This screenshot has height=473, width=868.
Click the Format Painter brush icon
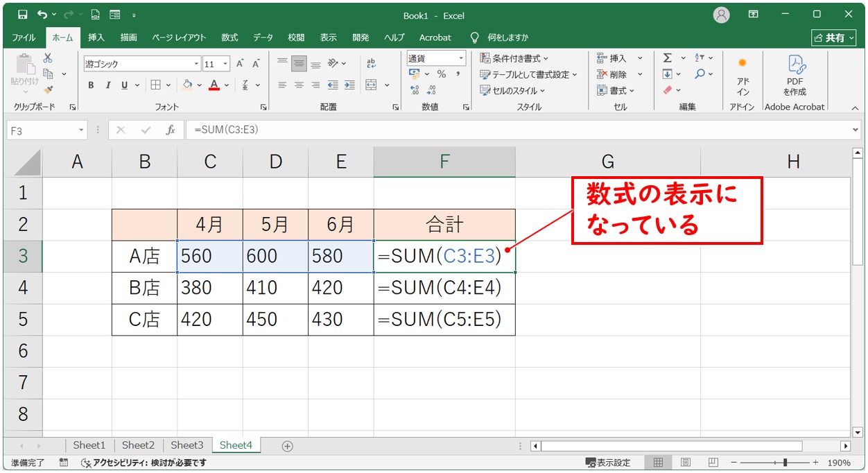48,89
